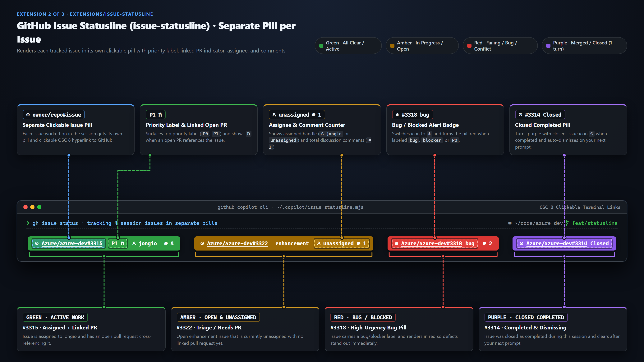Image resolution: width=644 pixels, height=362 pixels.
Task: Click the green maximize dot in the terminal
Action: (x=39, y=207)
